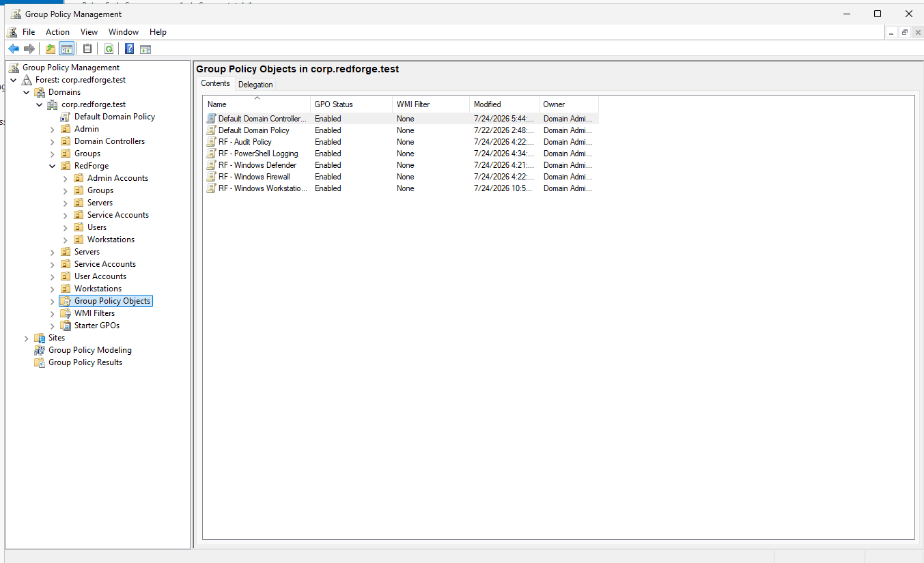Click the Sites node icon
This screenshot has width=924, height=563.
40,338
